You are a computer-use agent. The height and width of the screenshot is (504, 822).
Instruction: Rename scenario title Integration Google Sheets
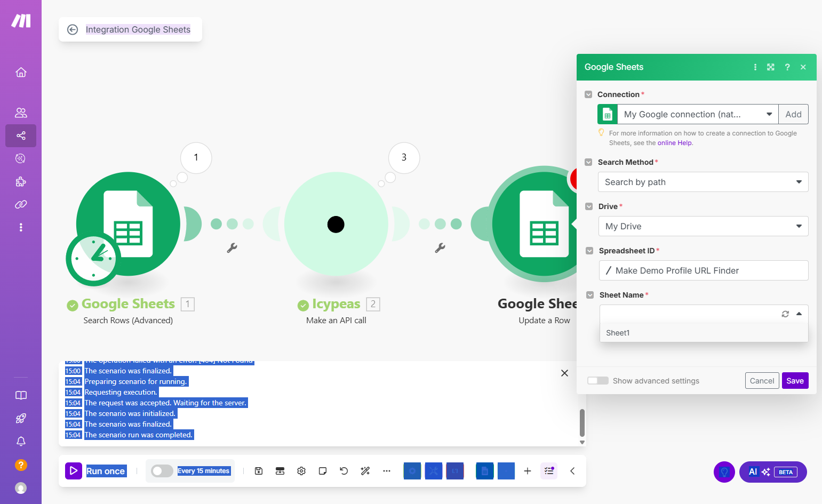point(138,29)
